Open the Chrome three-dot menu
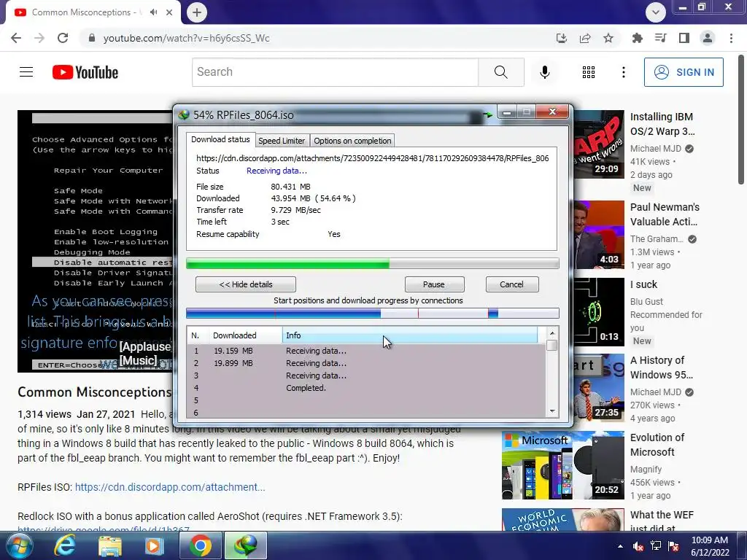Image resolution: width=747 pixels, height=560 pixels. tap(731, 38)
